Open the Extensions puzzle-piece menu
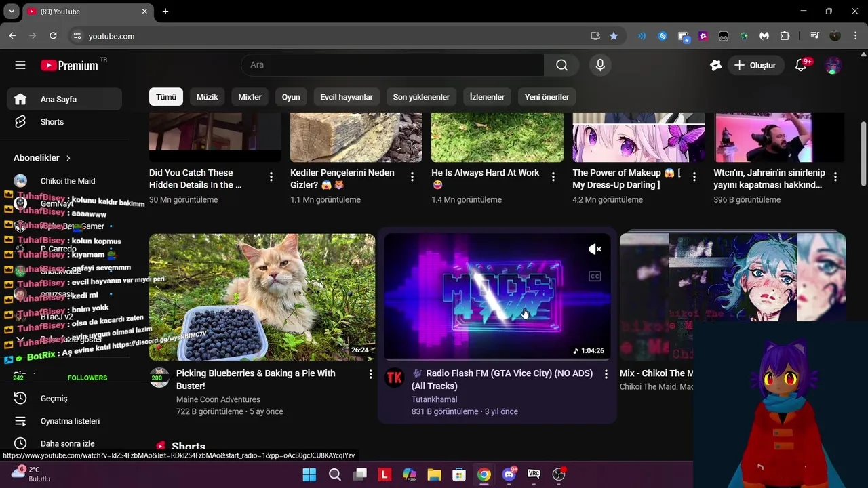The image size is (868, 488). tap(785, 36)
